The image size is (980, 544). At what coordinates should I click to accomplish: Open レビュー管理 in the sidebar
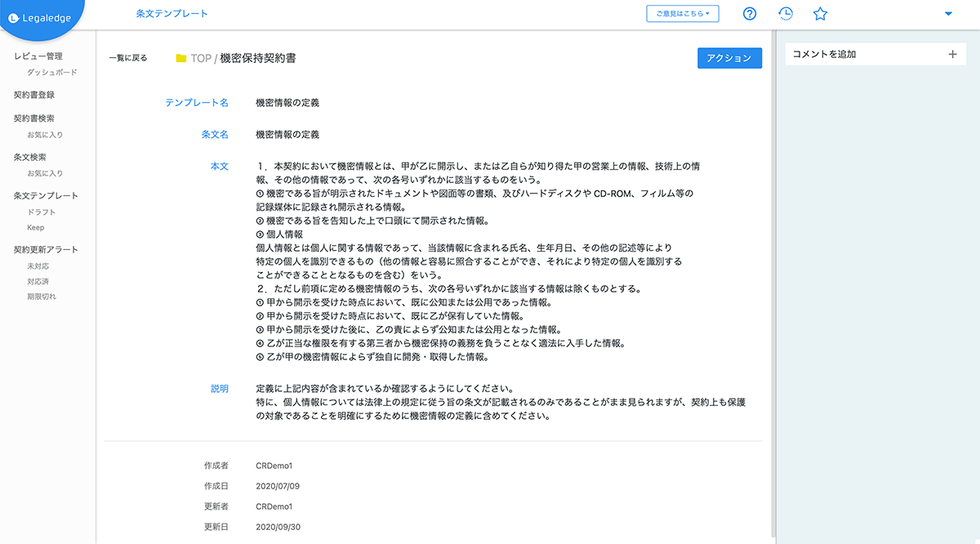coord(38,56)
